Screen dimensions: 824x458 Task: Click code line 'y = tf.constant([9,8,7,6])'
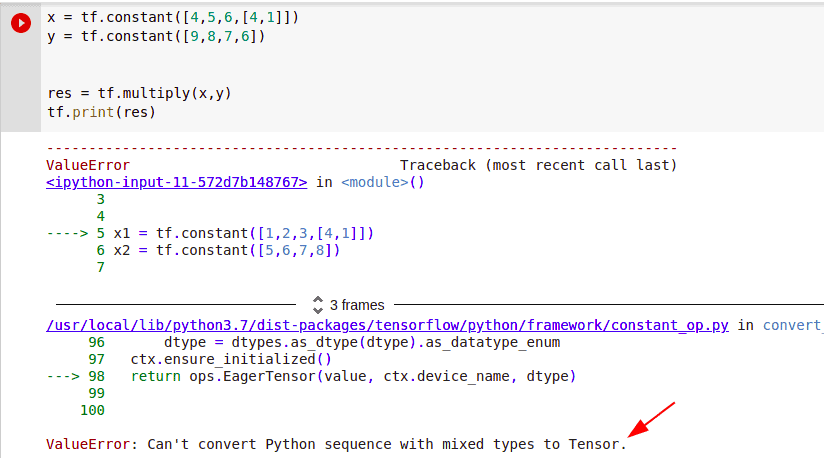(x=156, y=36)
